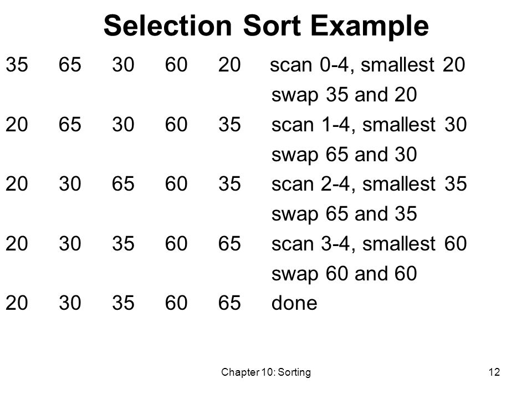532x399 pixels.
Task: Click 60 in the final sorted row
Action: (x=176, y=303)
